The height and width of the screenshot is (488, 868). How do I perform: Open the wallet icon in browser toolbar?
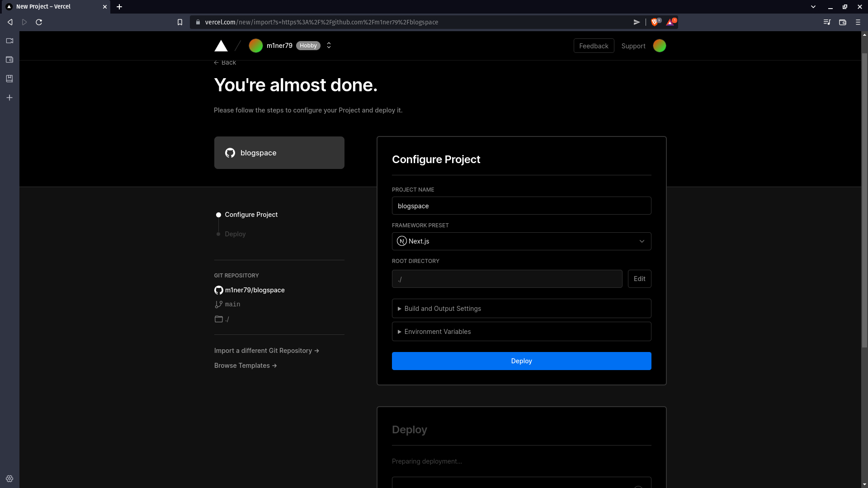coord(843,22)
